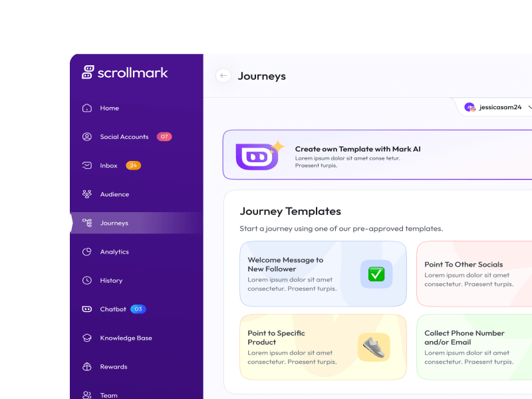Select Point To Other Socials template

(x=474, y=274)
